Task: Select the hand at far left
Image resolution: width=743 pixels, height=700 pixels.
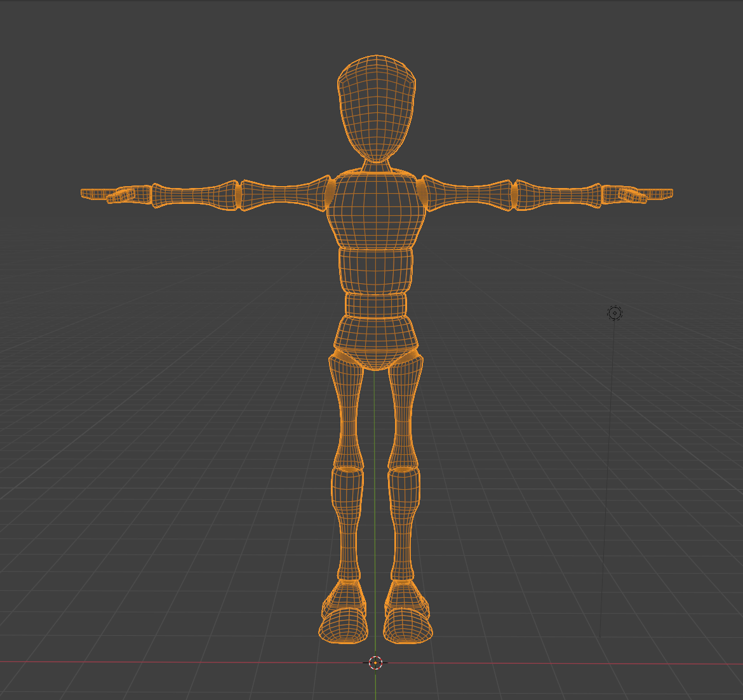Action: pos(114,195)
